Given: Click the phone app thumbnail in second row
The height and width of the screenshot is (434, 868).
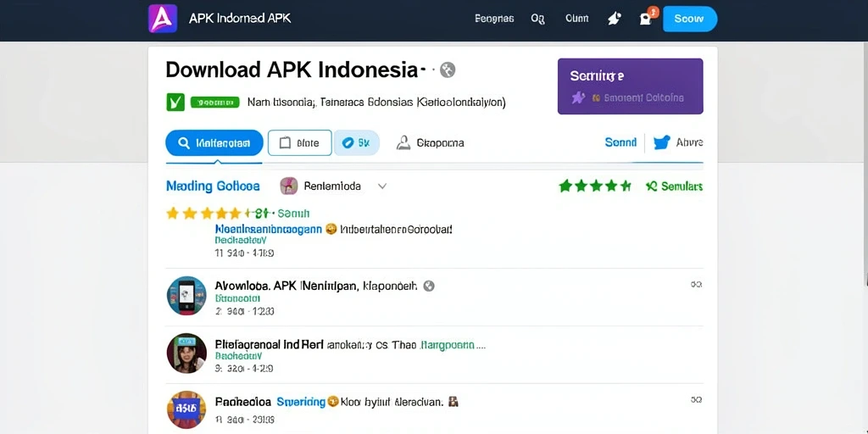Looking at the screenshot, I should [186, 296].
